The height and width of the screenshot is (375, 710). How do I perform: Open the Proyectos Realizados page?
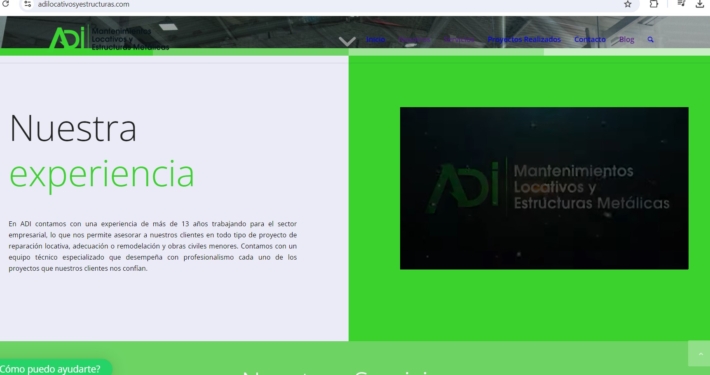point(524,39)
